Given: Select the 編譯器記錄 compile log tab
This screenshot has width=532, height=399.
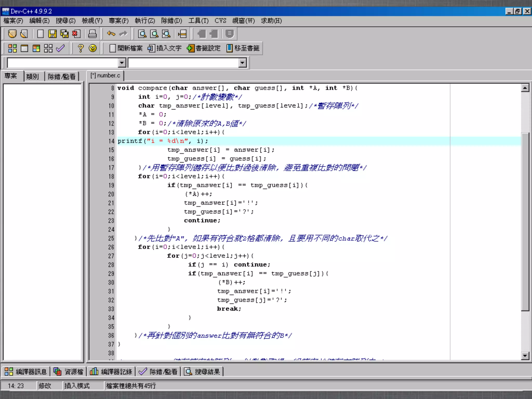Looking at the screenshot, I should [x=111, y=372].
